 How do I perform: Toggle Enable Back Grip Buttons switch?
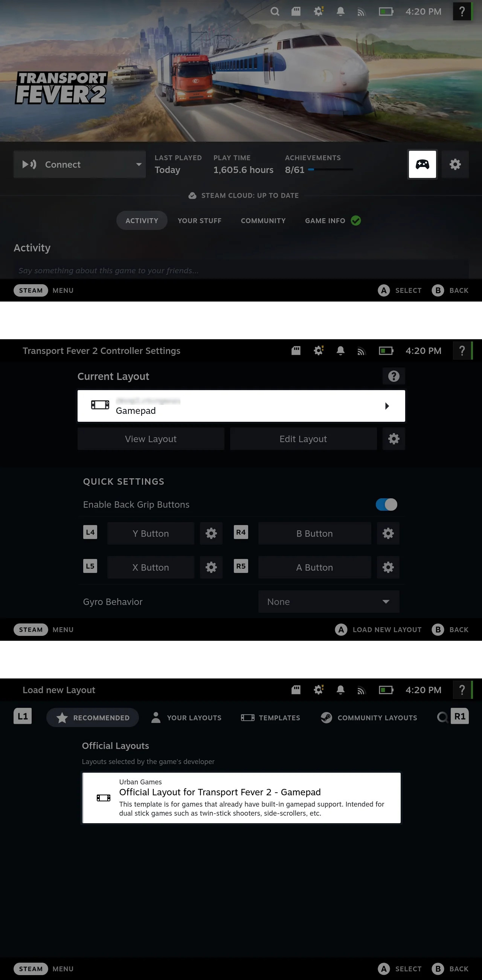[386, 504]
